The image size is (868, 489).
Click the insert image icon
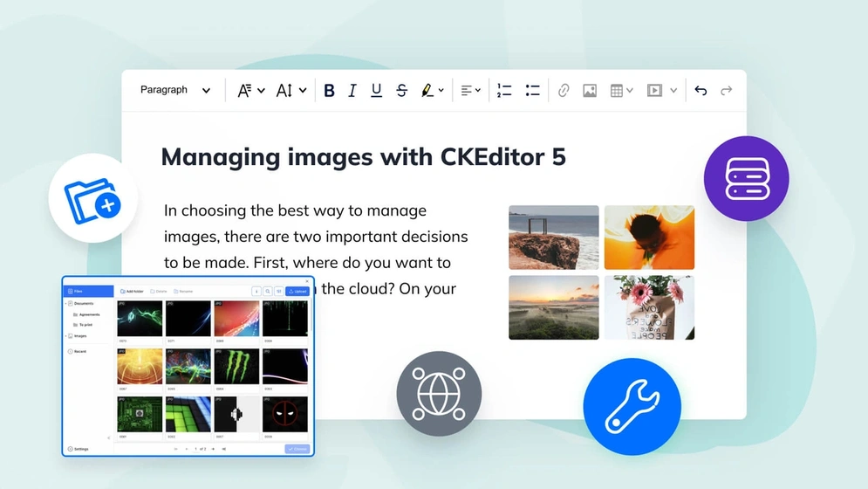[590, 91]
